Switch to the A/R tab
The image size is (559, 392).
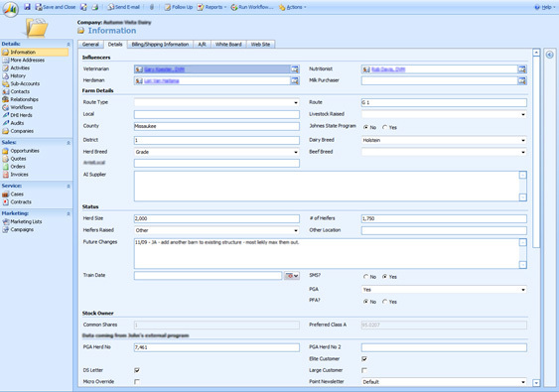click(x=202, y=45)
